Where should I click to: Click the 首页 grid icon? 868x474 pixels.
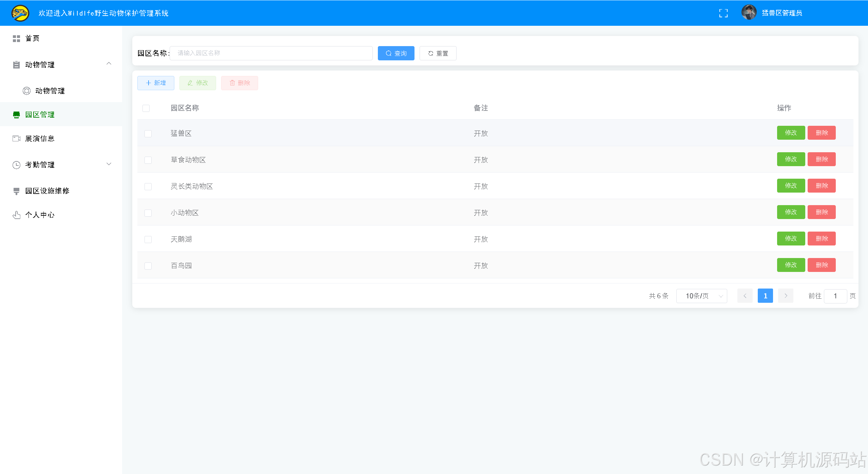coord(16,39)
